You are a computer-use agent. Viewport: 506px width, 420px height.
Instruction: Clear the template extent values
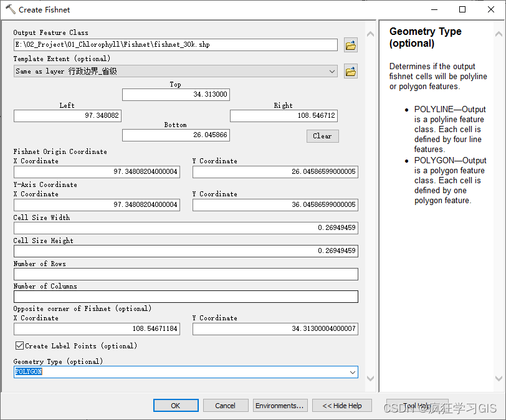(322, 136)
